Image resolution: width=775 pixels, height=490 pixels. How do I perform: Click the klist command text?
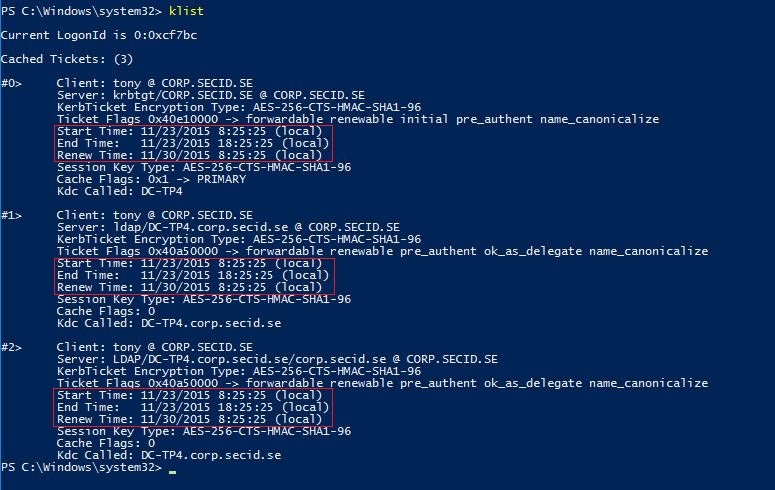[186, 11]
